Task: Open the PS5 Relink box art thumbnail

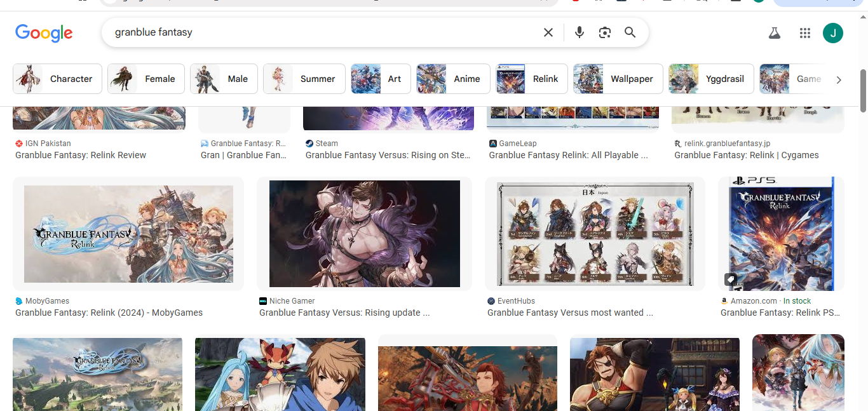Action: click(781, 234)
